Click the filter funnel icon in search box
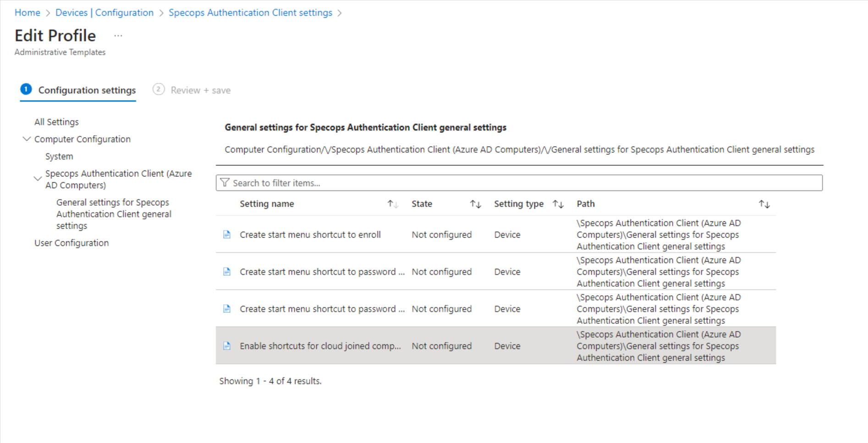Screen dimensions: 868x443 click(x=225, y=183)
